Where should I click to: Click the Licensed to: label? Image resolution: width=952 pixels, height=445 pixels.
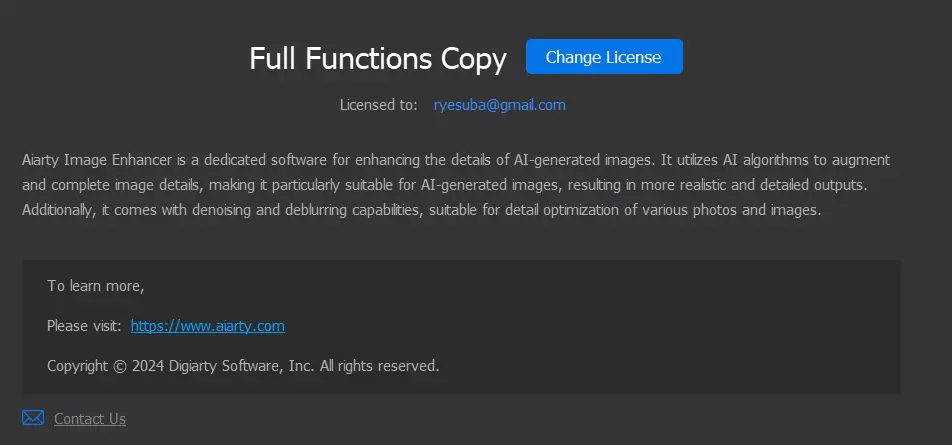(378, 105)
